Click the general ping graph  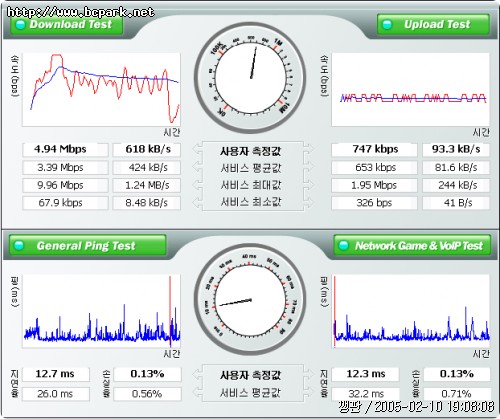(101, 311)
